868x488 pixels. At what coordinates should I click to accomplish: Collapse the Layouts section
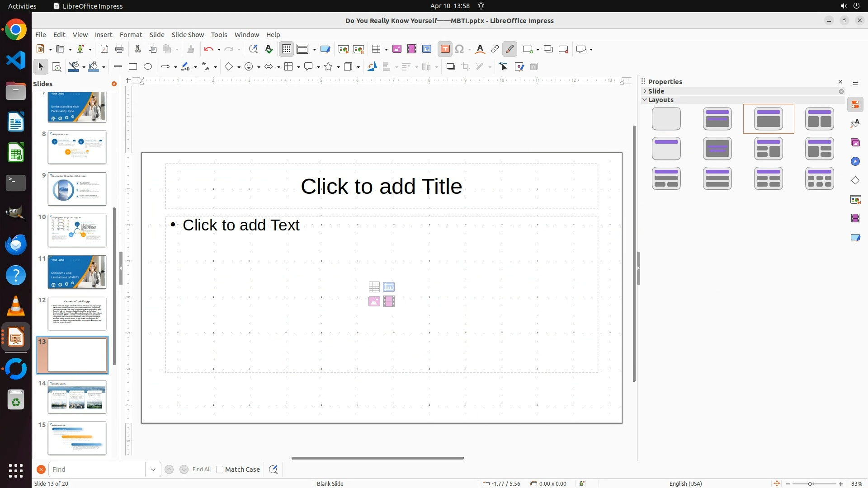point(645,100)
